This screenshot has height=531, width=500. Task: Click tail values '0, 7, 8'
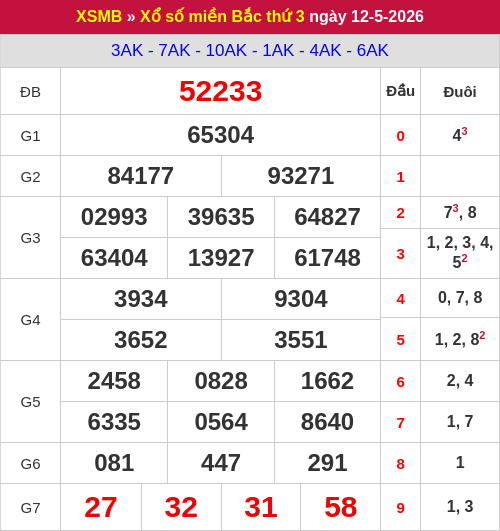(x=460, y=298)
